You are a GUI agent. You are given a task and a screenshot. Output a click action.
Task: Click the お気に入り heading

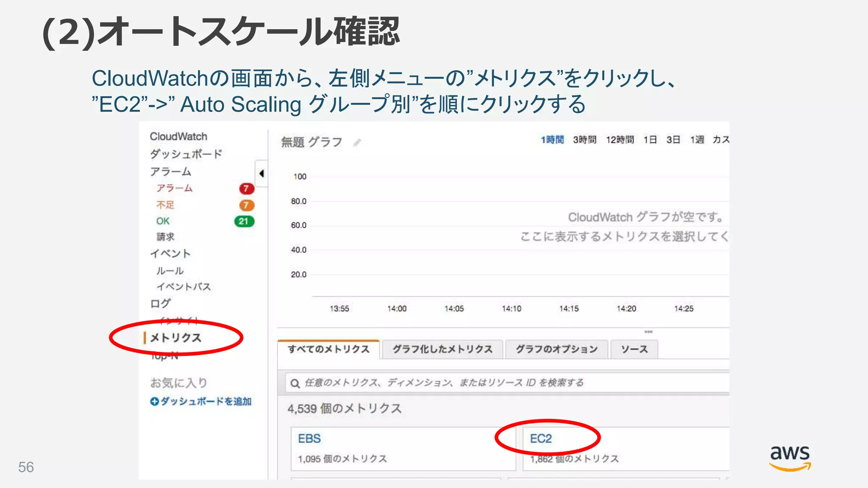[178, 383]
